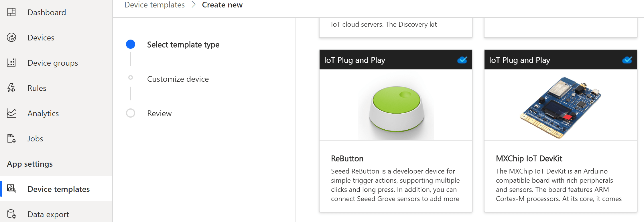The height and width of the screenshot is (222, 644).
Task: Select the MXChip IoT DevKit card
Action: point(560,129)
